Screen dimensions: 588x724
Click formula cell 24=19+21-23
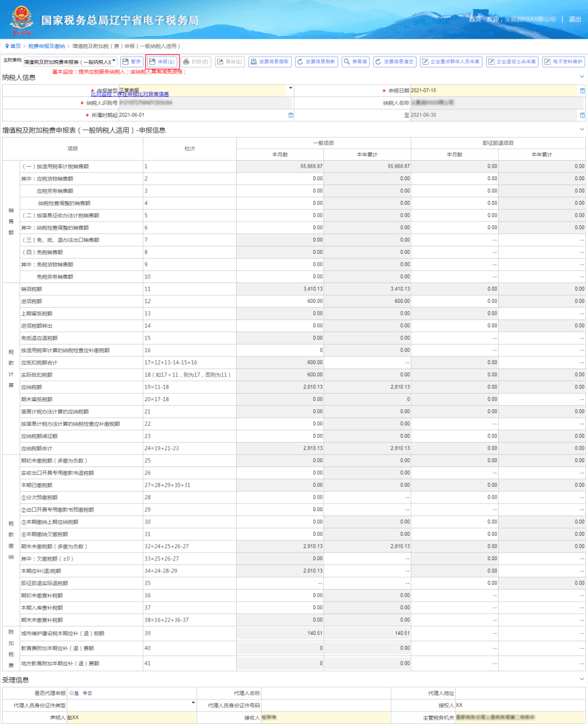pos(162,449)
